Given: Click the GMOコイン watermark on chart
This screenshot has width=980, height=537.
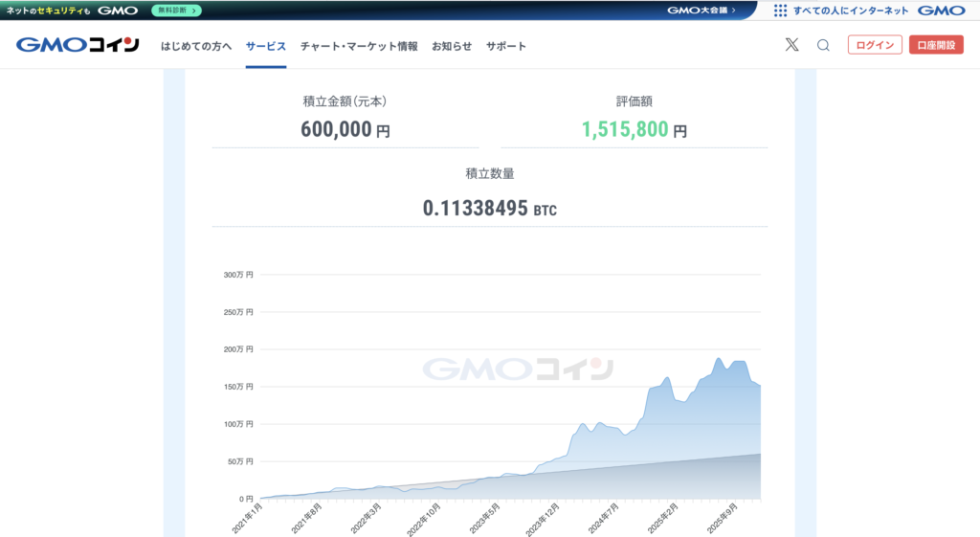Looking at the screenshot, I should point(518,369).
